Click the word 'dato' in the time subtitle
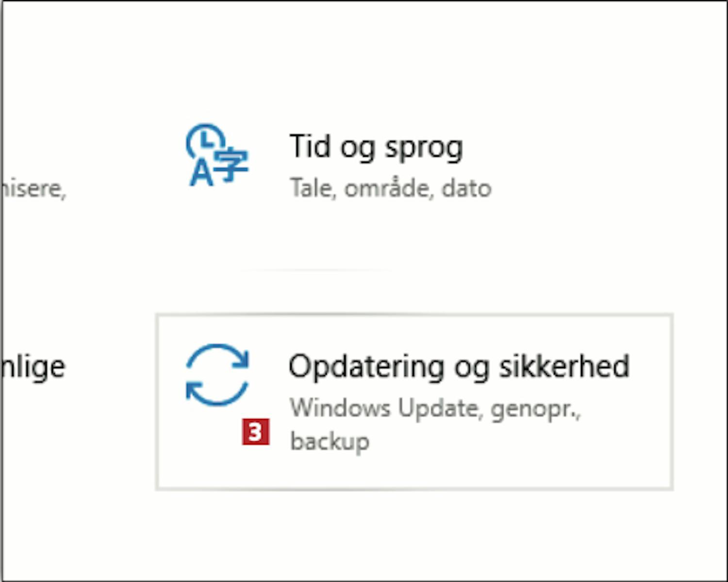 click(x=466, y=188)
